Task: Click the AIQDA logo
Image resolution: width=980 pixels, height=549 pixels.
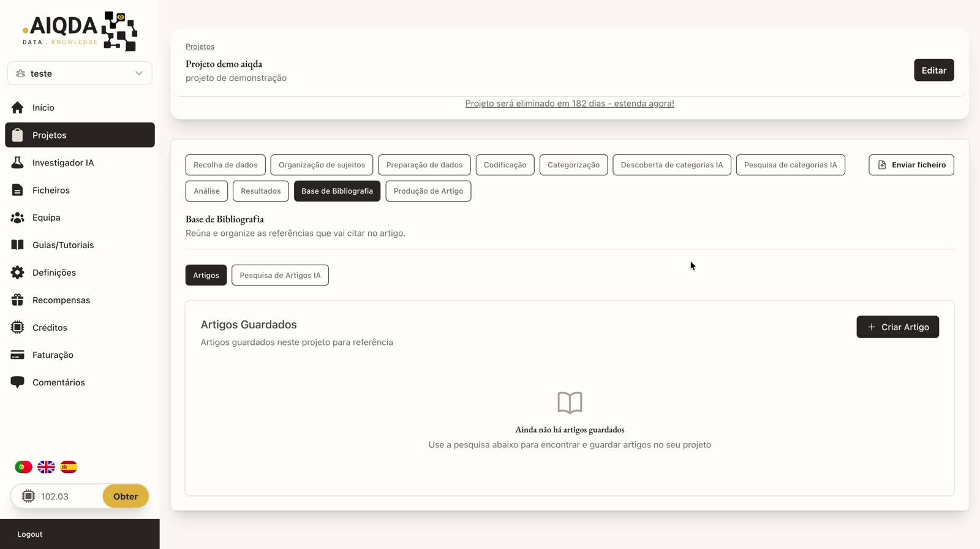Action: coord(80,31)
